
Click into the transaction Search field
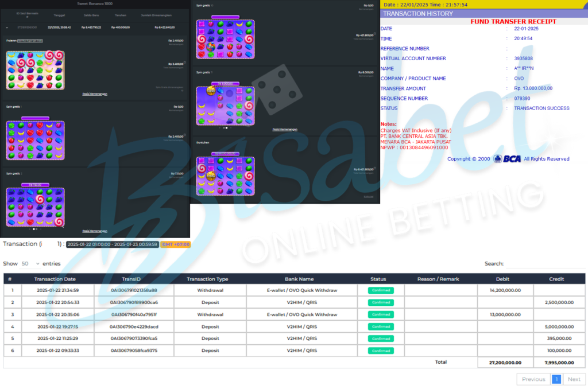[x=544, y=264]
